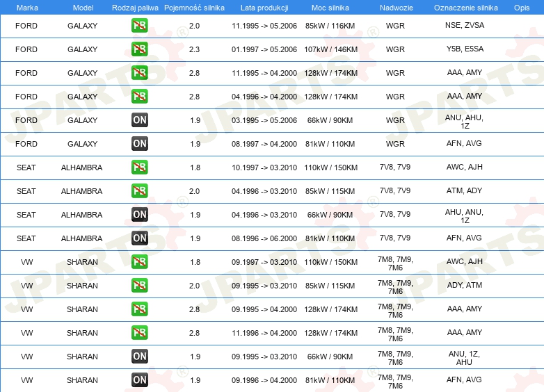Select body code 7V8, 7V9 for ATM, ADY
Screen dimensions: 544x392
(395, 190)
